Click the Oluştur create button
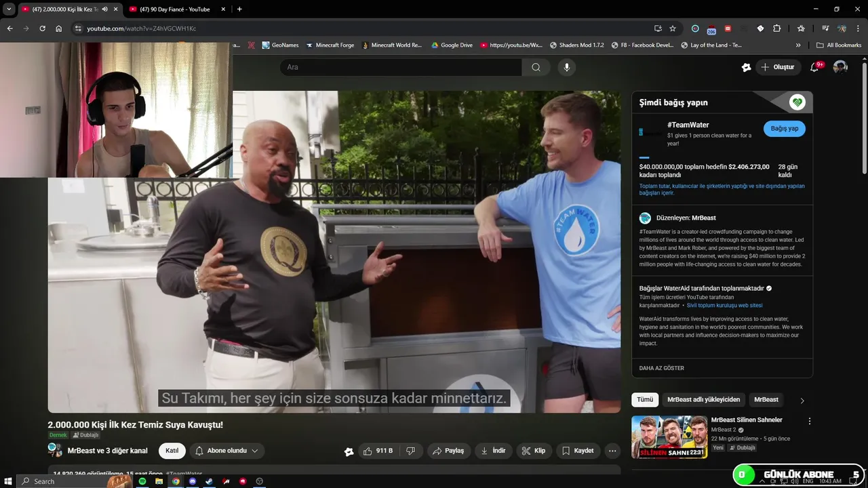This screenshot has width=868, height=488. coord(778,67)
